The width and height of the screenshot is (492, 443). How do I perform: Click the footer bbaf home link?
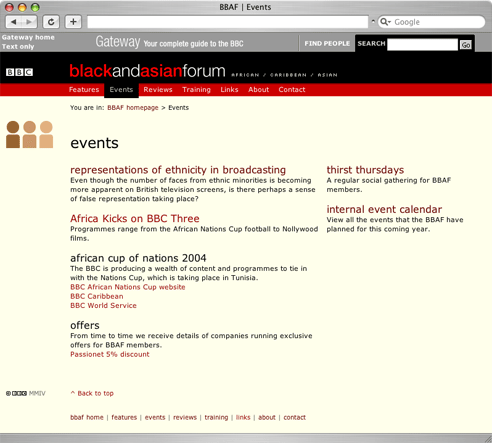(x=87, y=417)
